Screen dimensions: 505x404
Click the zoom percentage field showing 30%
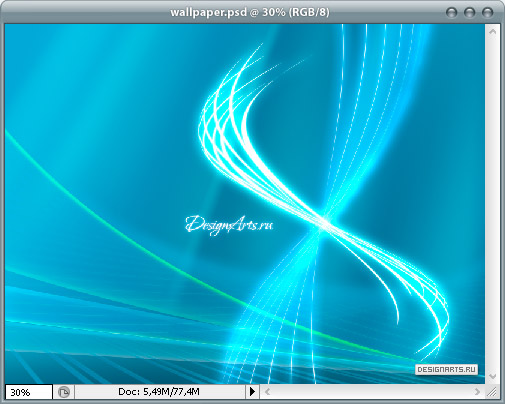[x=29, y=392]
